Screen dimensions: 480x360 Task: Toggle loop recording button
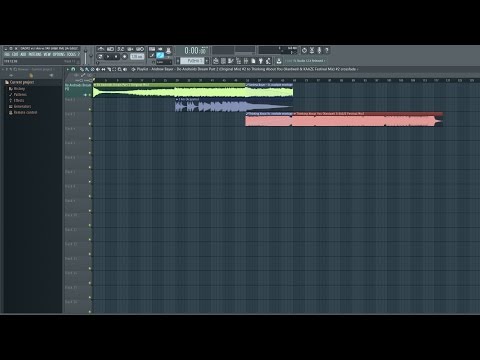click(x=140, y=49)
